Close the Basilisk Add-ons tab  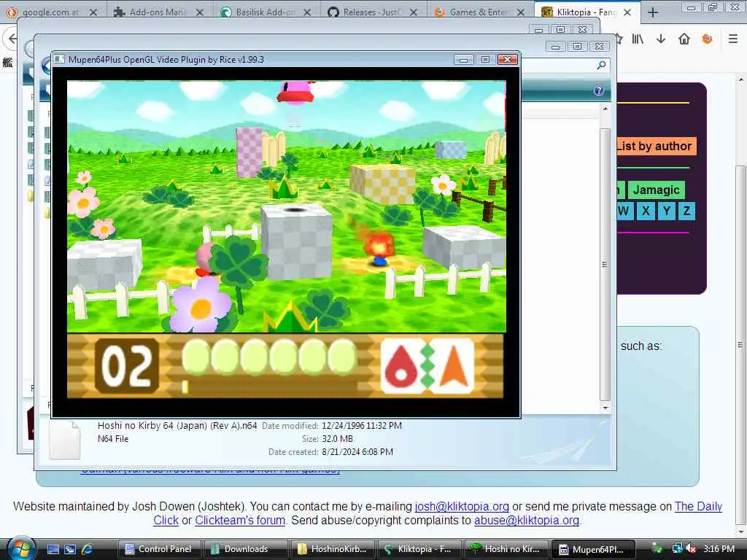(307, 12)
